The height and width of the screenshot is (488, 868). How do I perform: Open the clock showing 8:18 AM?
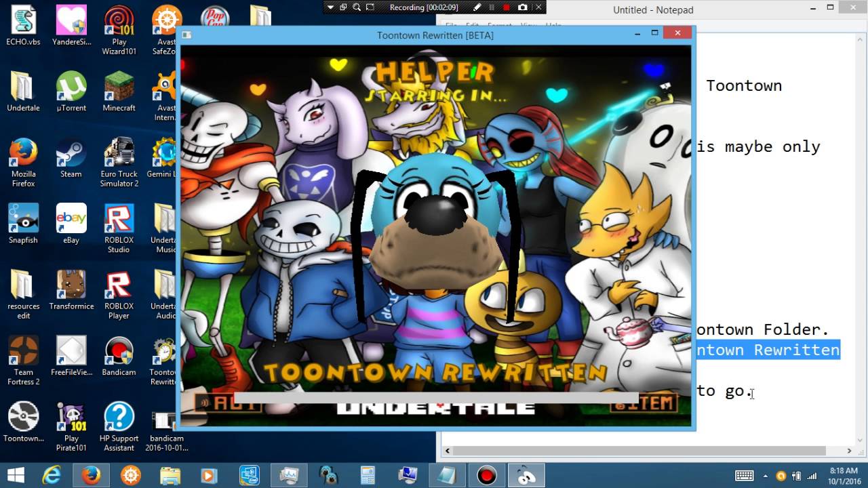coord(842,475)
